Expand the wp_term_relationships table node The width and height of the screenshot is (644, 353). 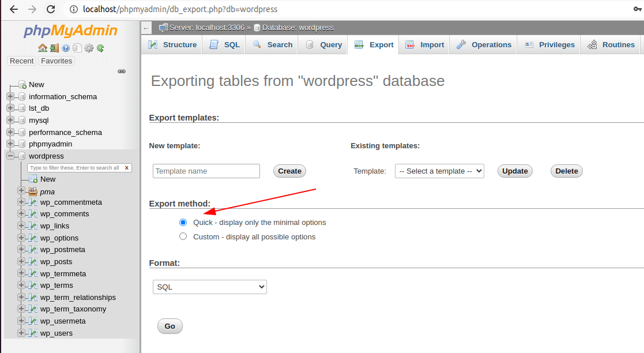21,296
